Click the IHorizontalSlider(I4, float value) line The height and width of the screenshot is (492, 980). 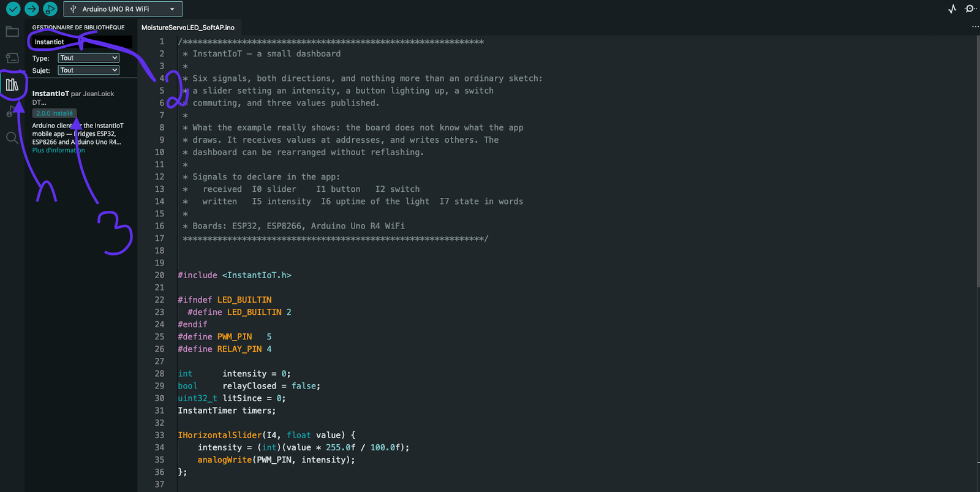coord(266,435)
